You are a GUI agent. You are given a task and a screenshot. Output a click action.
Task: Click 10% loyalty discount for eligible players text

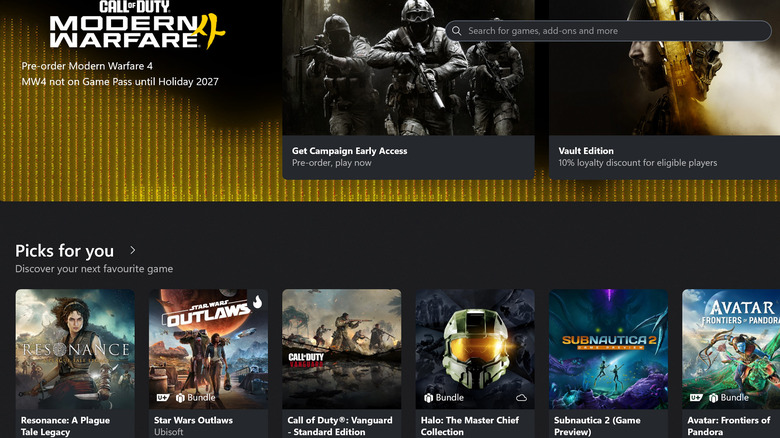(638, 163)
